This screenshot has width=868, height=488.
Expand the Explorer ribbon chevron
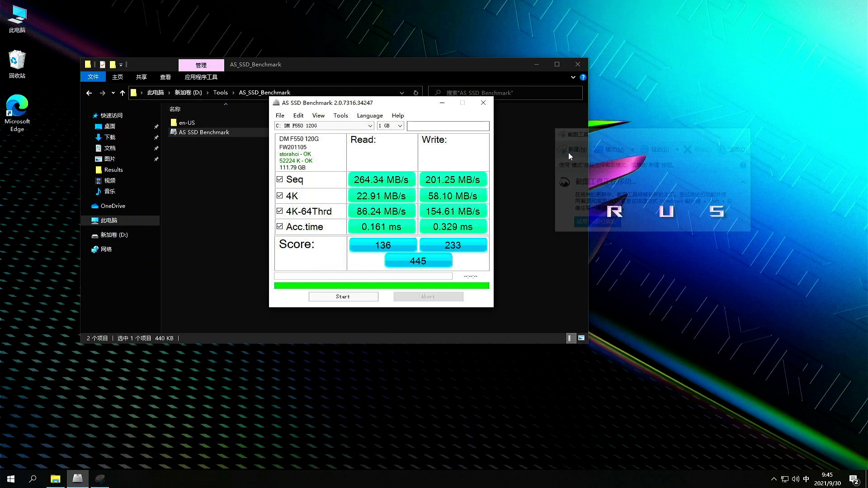[573, 77]
